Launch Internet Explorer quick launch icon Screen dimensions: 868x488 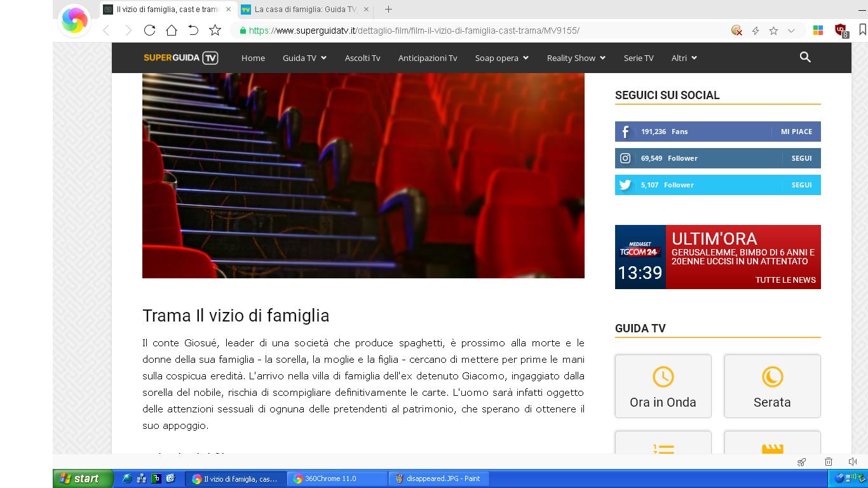click(x=127, y=478)
